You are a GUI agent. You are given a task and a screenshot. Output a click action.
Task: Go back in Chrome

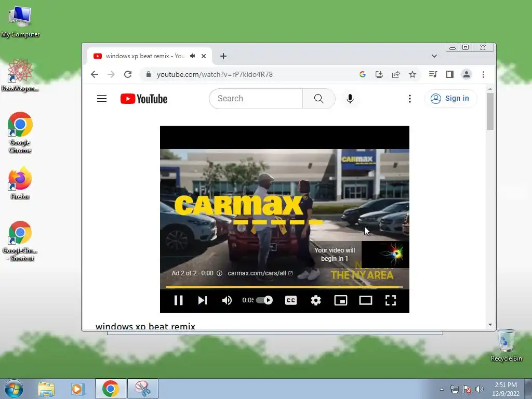click(95, 74)
